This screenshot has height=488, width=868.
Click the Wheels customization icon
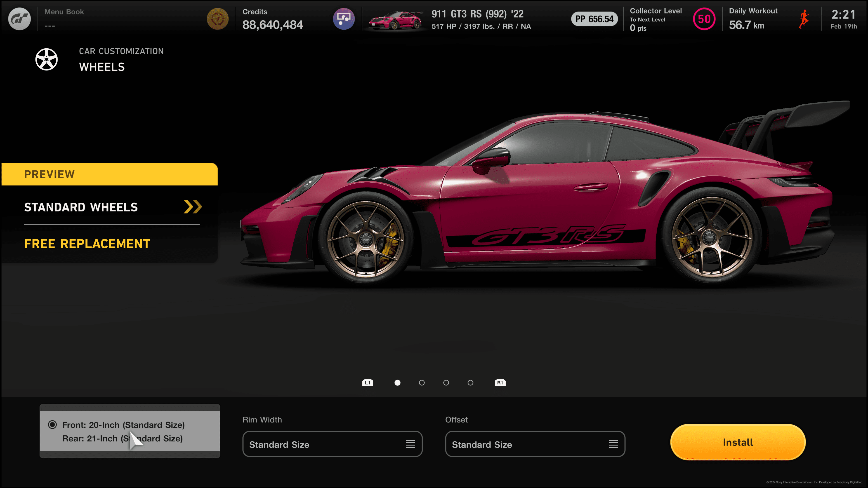pyautogui.click(x=47, y=59)
